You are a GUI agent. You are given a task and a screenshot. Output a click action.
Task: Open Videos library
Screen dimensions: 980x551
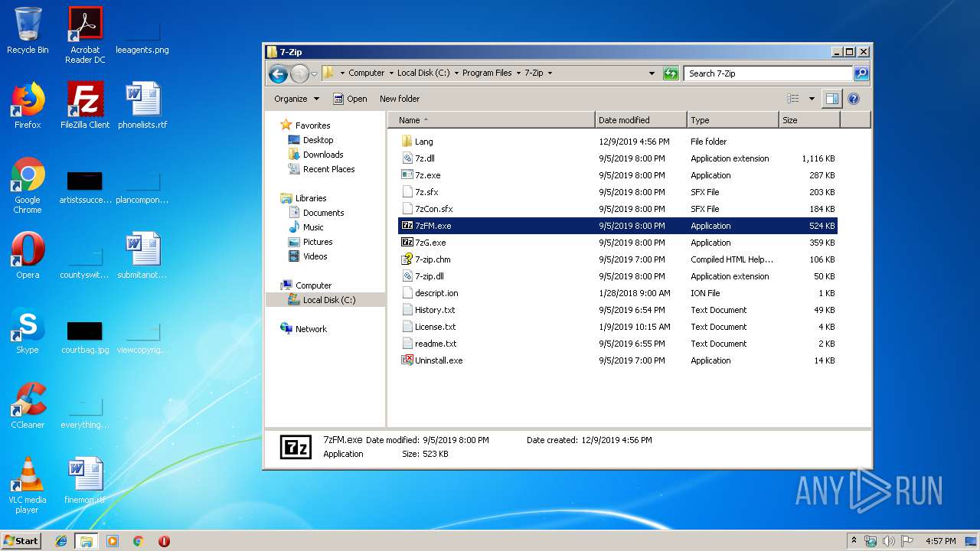[x=315, y=256]
